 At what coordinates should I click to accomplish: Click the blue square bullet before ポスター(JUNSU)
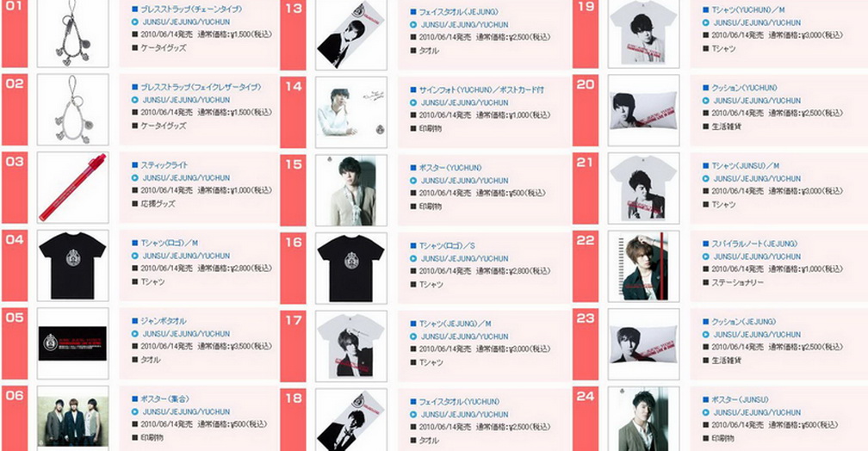(706, 399)
